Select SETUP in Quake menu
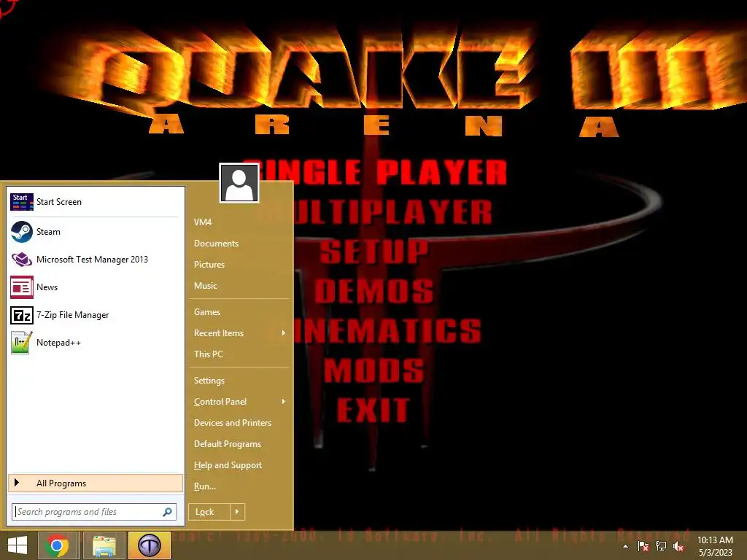The width and height of the screenshot is (747, 560). coord(374,251)
